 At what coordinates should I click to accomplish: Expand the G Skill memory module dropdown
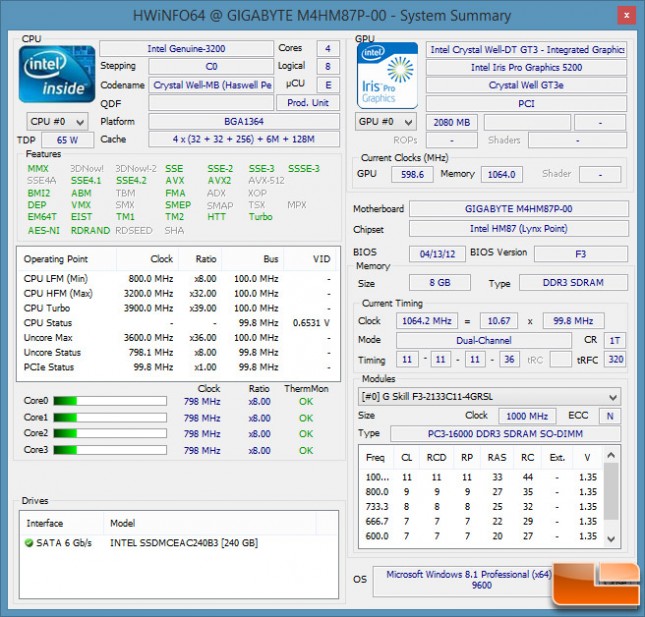tap(489, 397)
